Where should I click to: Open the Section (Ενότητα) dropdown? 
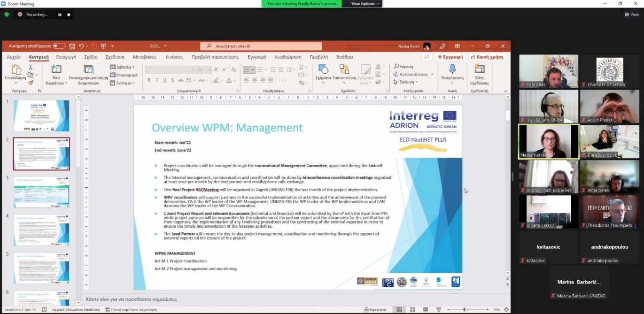click(122, 83)
